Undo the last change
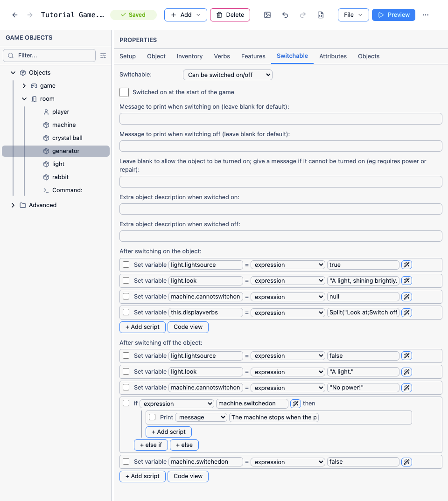This screenshot has width=448, height=501. (285, 15)
